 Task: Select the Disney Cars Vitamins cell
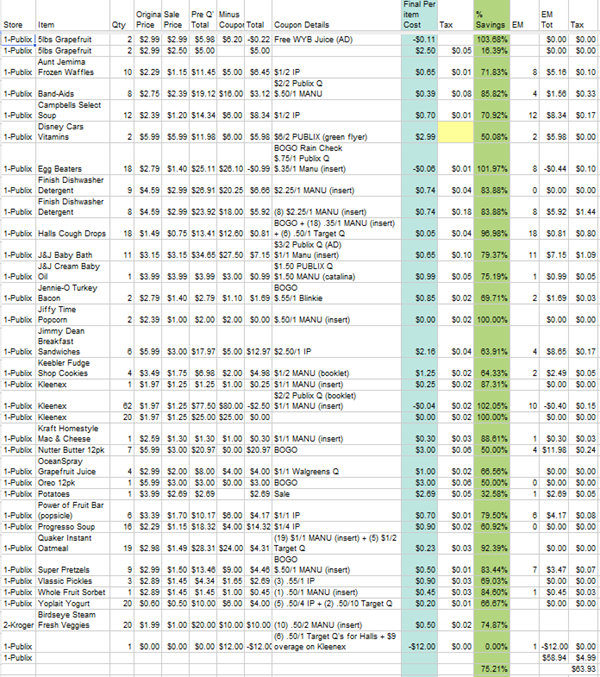[73, 132]
